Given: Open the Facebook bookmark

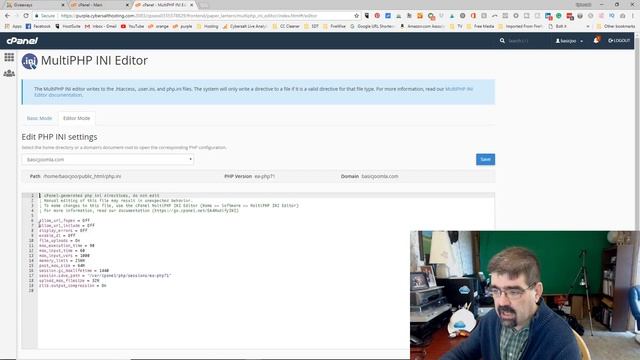Looking at the screenshot, I should 38,26.
